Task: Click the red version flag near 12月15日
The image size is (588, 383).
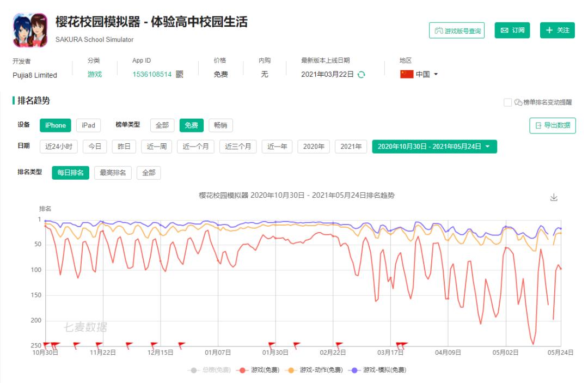Action: tap(154, 345)
